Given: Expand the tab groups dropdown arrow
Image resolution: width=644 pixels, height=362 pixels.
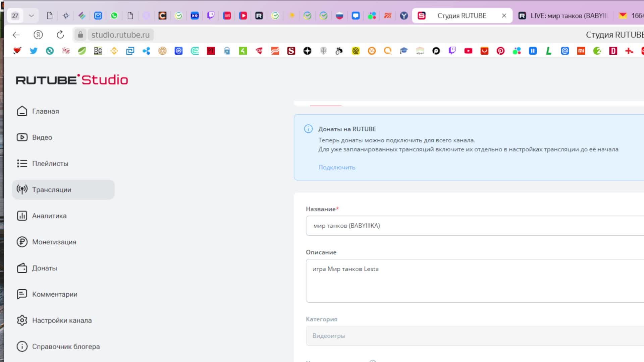Looking at the screenshot, I should (31, 16).
